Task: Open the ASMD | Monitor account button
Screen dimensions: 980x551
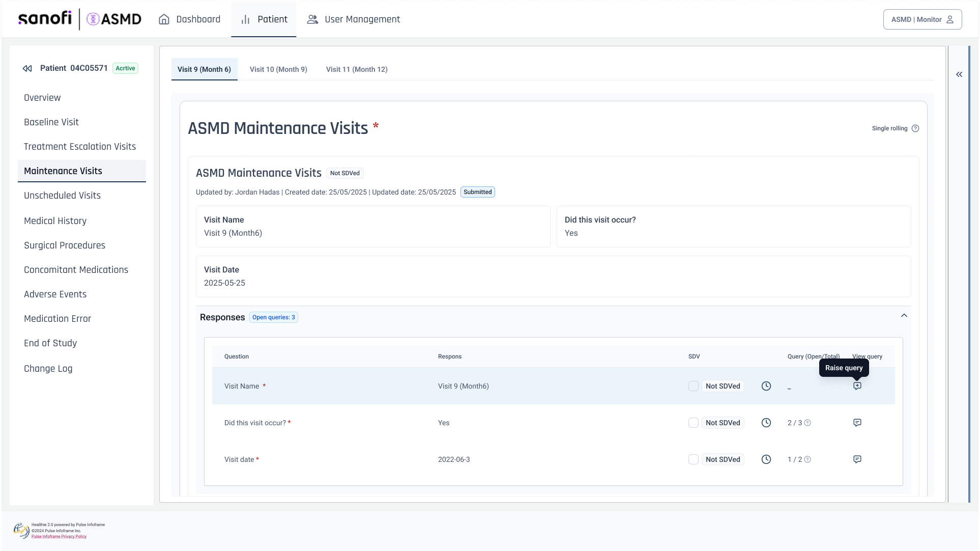Action: tap(923, 19)
